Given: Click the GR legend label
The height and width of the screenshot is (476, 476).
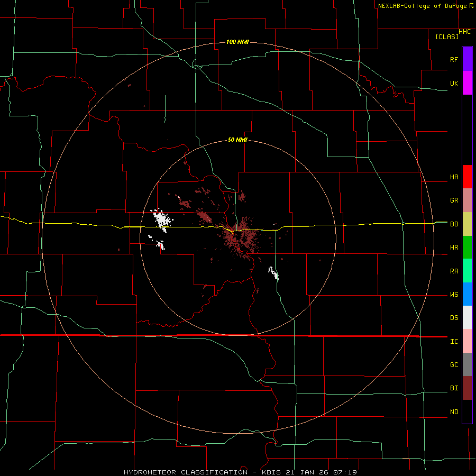Looking at the screenshot, I should coord(454,200).
